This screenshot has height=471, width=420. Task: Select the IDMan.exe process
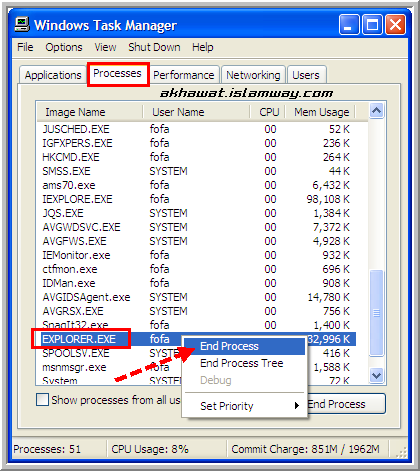[x=196, y=283]
